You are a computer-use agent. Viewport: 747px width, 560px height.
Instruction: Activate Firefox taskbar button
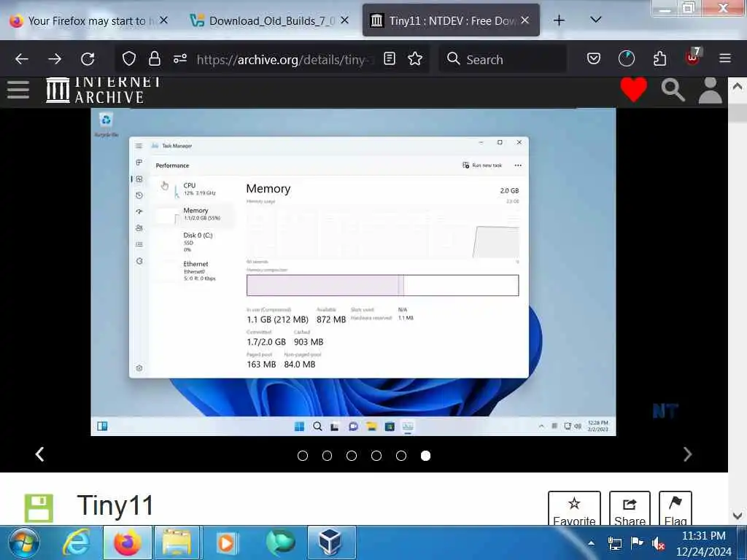127,542
